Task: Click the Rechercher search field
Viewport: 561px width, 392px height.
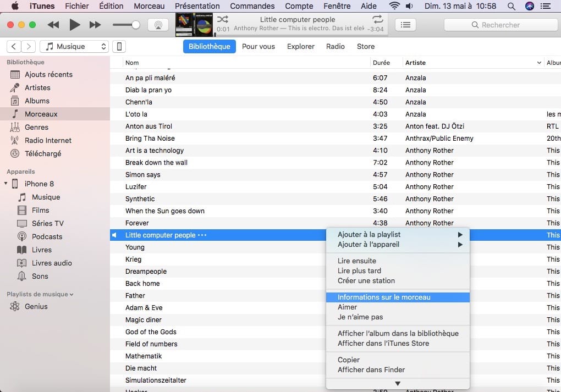Action: pos(501,25)
